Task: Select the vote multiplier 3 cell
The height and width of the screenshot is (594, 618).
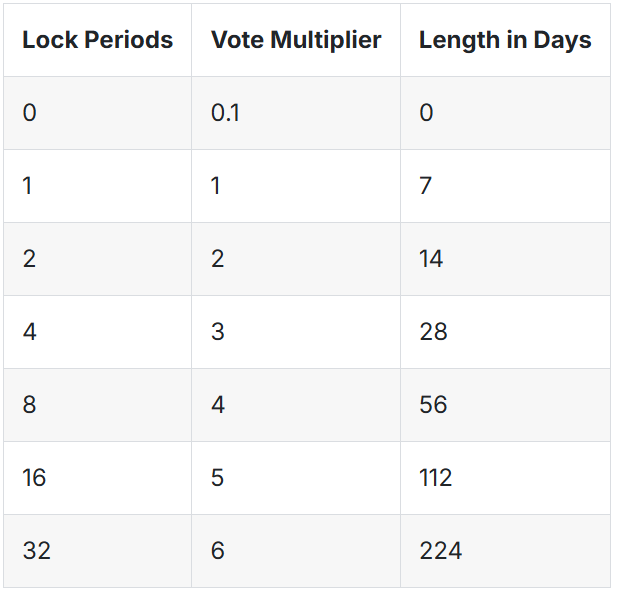Action: tap(296, 332)
